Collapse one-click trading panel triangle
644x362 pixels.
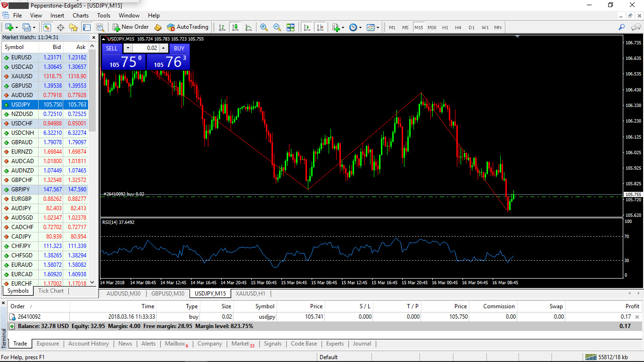[104, 39]
